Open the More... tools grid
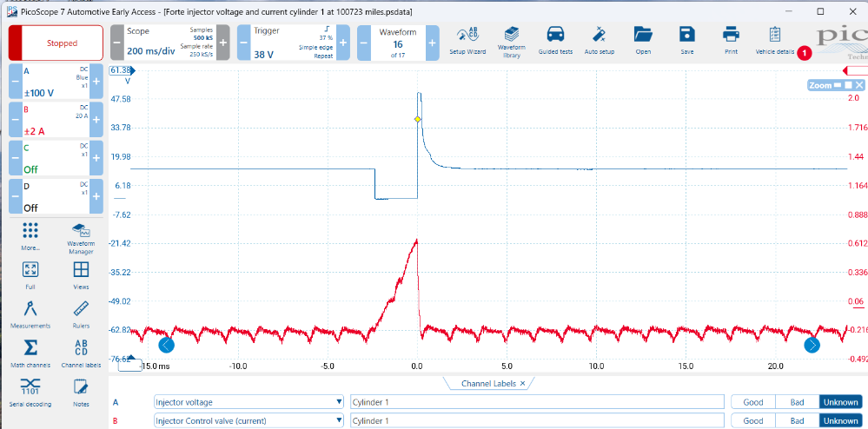 [30, 236]
